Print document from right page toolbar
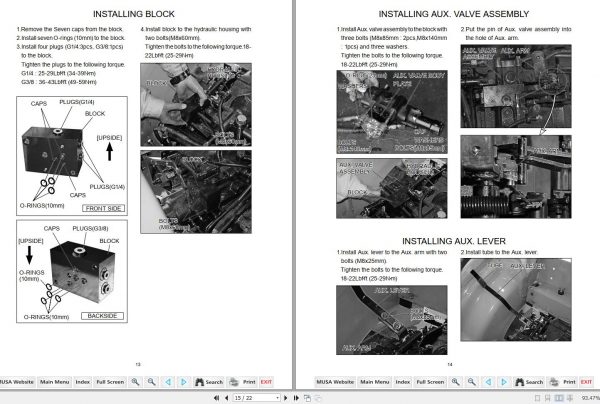 tap(562, 382)
